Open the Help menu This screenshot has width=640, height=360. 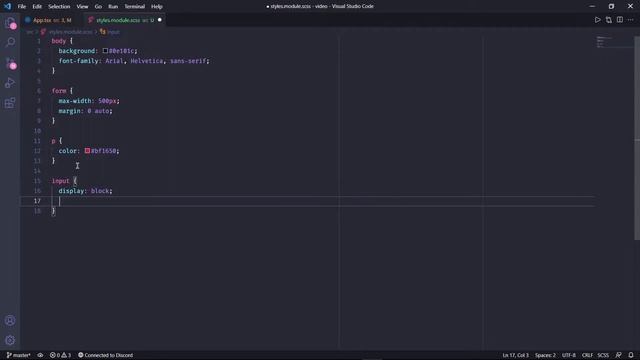157,7
